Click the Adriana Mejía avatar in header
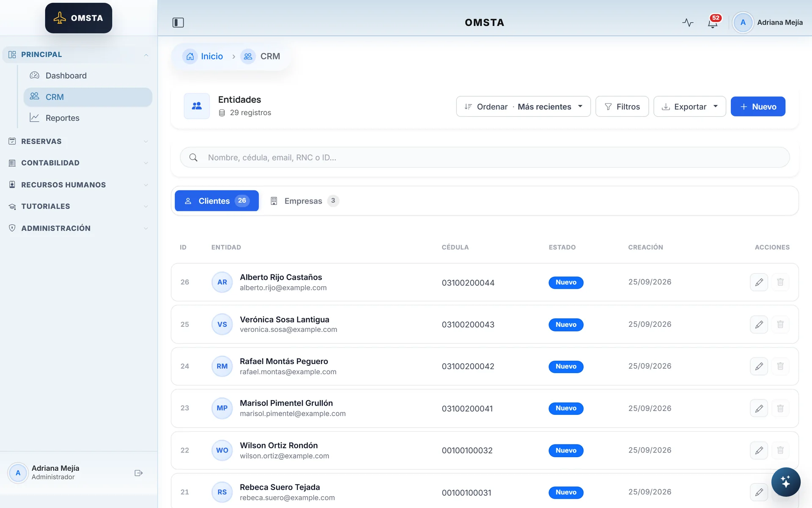Screen dimensions: 812x508 (743, 22)
